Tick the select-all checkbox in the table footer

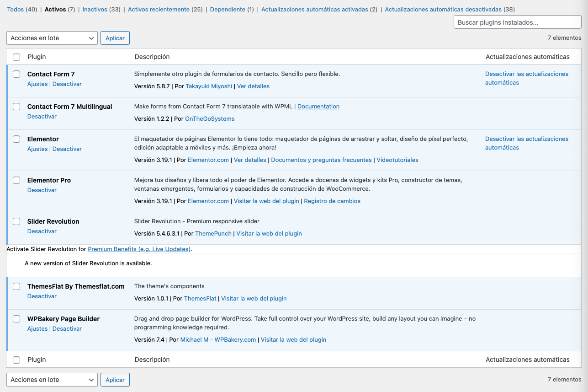[x=16, y=360]
